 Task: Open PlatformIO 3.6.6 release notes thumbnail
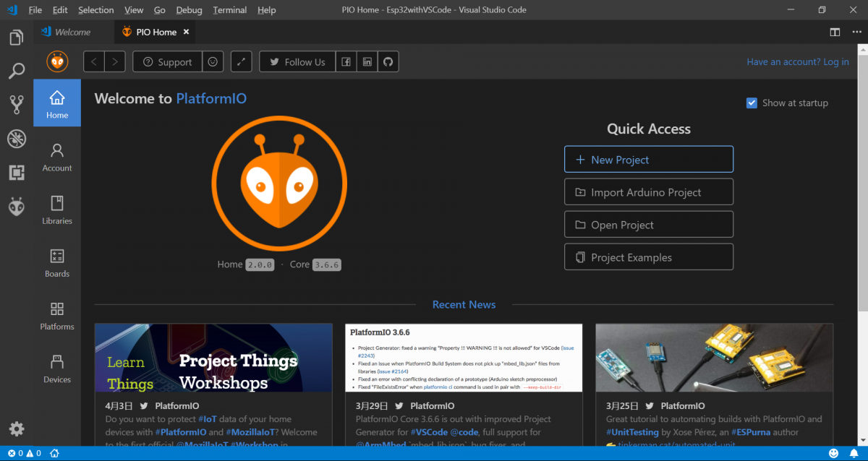pos(464,358)
